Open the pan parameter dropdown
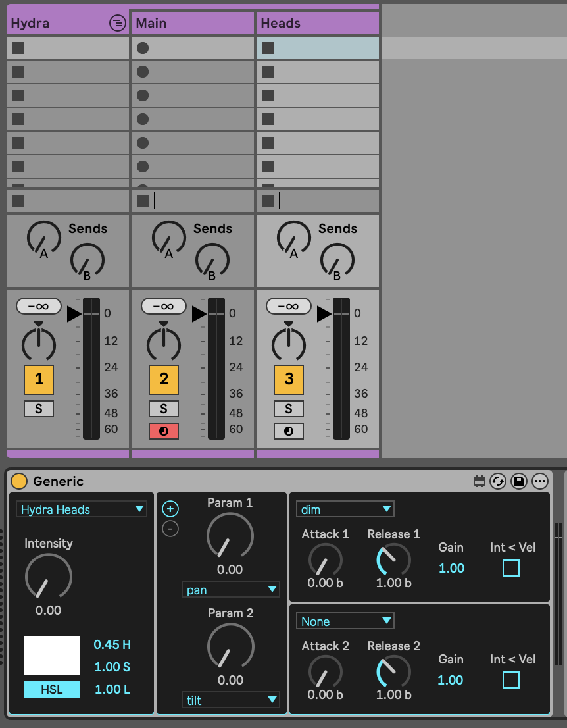The image size is (567, 728). coord(230,590)
